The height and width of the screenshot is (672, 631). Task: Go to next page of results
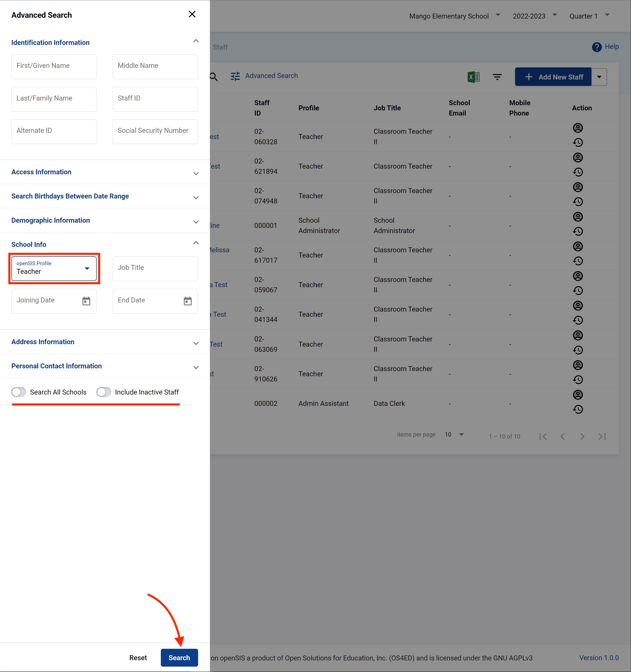(582, 436)
